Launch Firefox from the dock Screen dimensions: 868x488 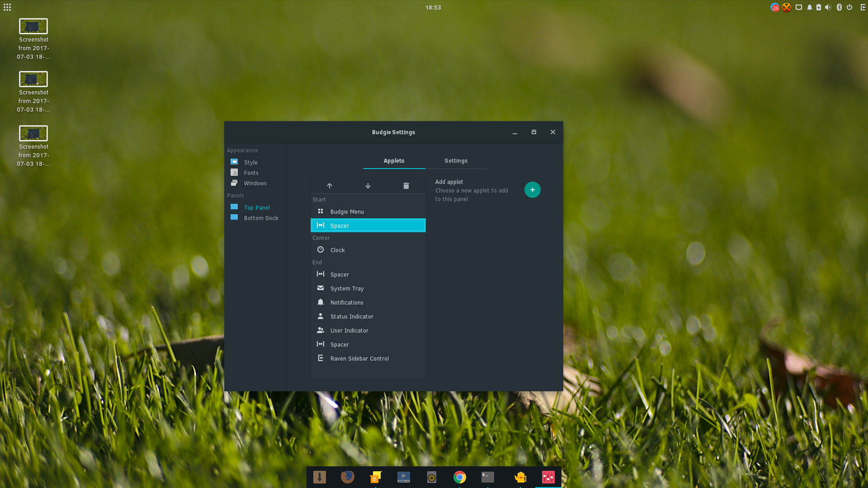[348, 477]
